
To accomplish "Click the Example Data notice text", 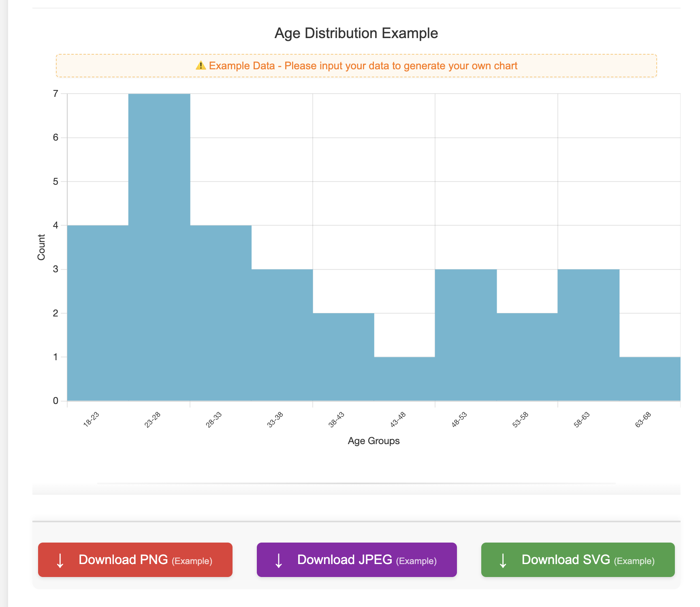I will 363,66.
